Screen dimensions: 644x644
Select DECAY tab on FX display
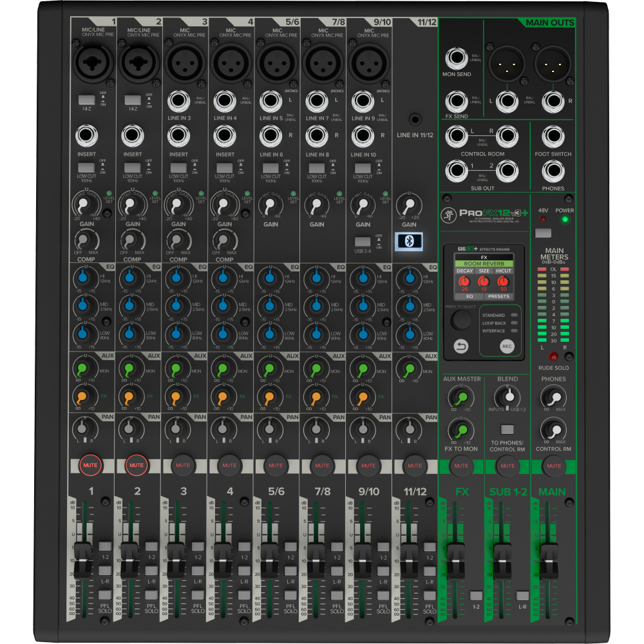[x=464, y=270]
